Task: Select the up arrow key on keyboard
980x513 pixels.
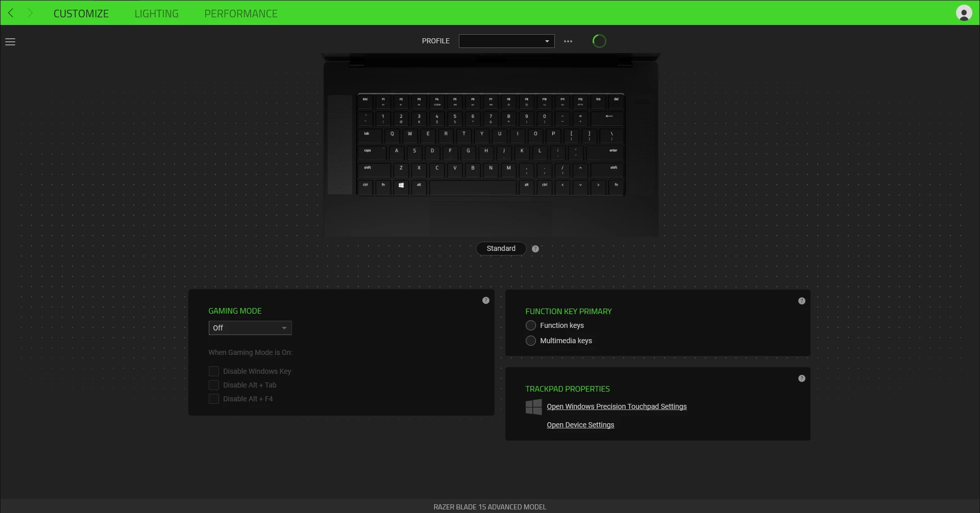Action: point(580,169)
